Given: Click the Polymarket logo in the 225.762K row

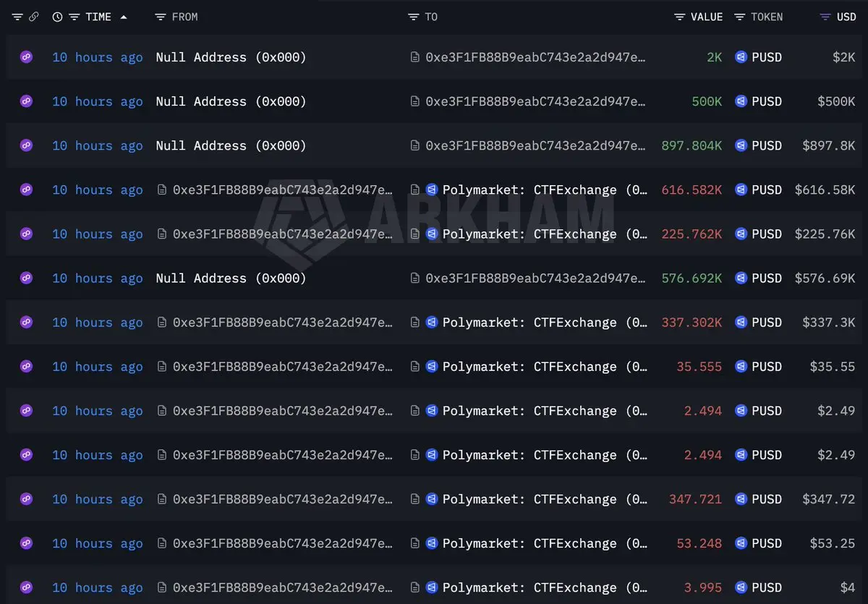Looking at the screenshot, I should [432, 234].
